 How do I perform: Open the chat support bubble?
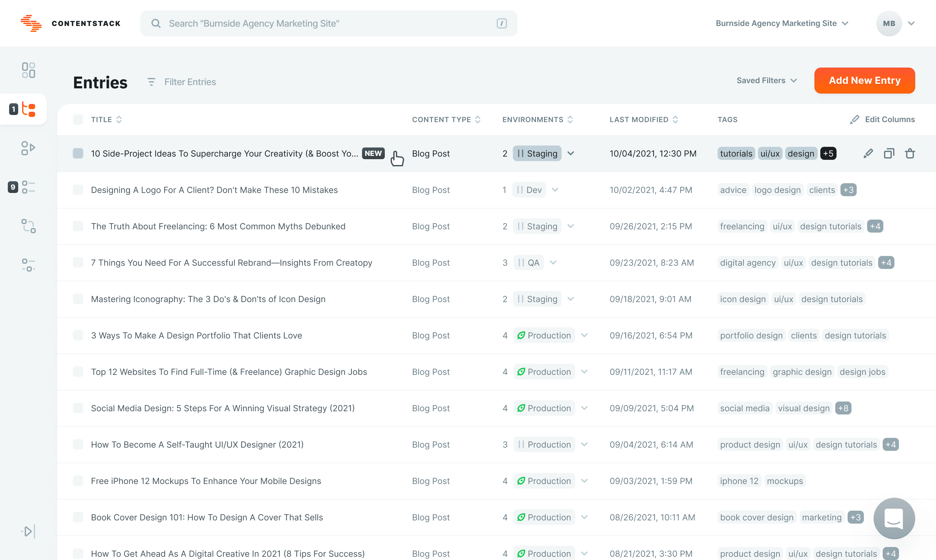click(x=894, y=518)
